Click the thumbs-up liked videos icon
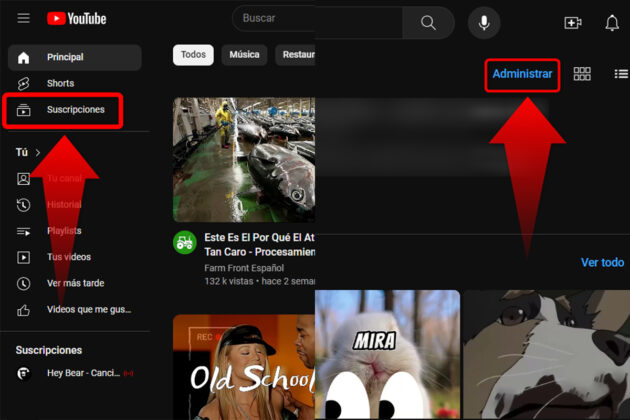Image resolution: width=630 pixels, height=420 pixels. pos(23,310)
